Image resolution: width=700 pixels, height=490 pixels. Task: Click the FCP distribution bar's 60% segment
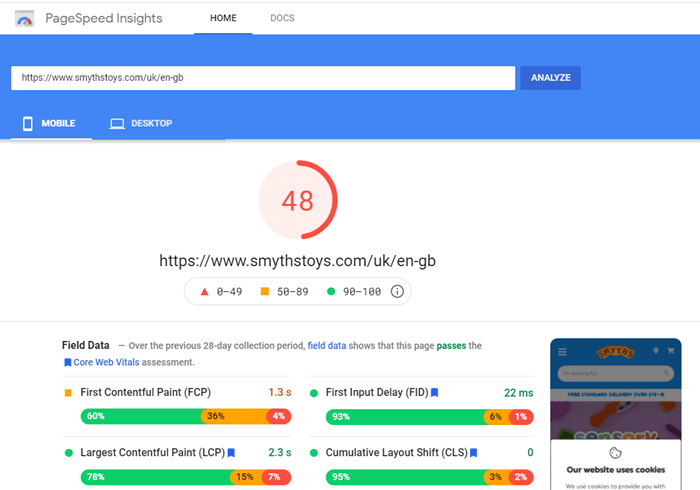141,416
